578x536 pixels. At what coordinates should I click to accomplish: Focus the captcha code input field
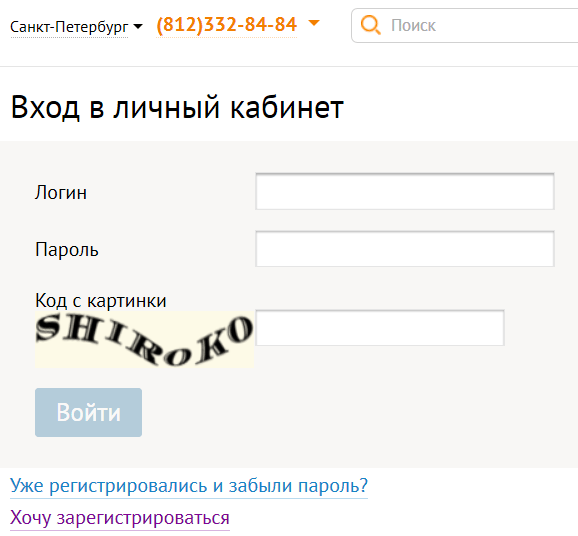pyautogui.click(x=380, y=328)
